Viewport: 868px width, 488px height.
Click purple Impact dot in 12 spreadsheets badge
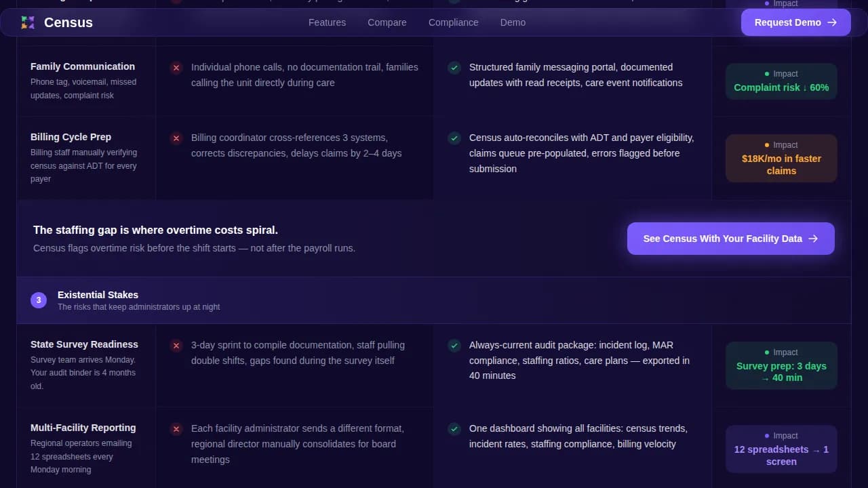pyautogui.click(x=767, y=436)
